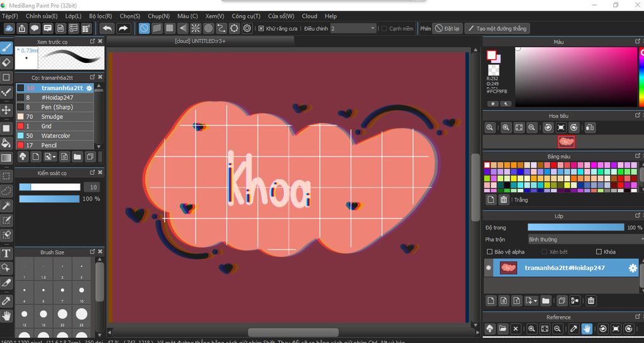This screenshot has width=644, height=343.
Task: Delete layer with trash icon in Layer panel
Action: click(x=591, y=301)
